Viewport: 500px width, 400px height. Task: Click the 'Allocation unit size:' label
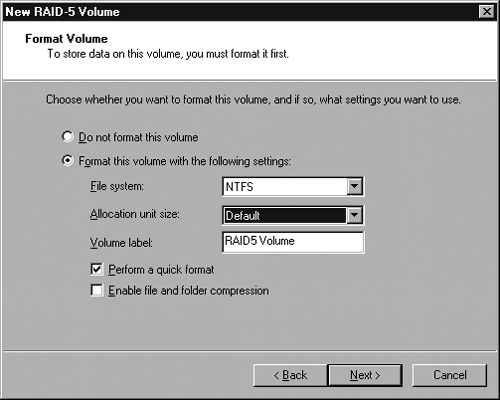(x=135, y=214)
